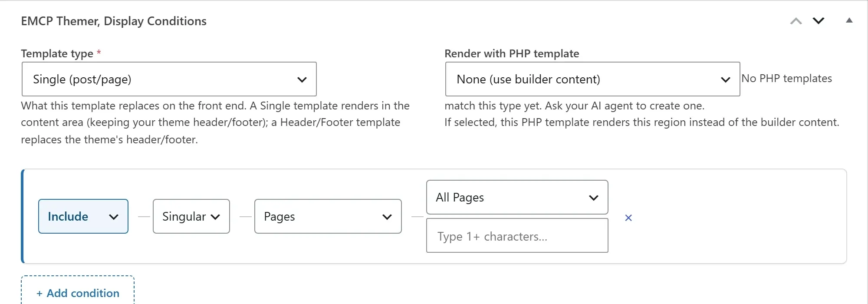This screenshot has width=868, height=304.
Task: Move the Display Conditions panel down
Action: tap(819, 21)
